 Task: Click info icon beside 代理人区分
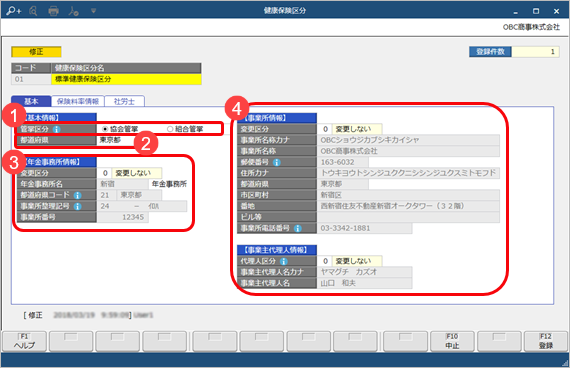(284, 261)
